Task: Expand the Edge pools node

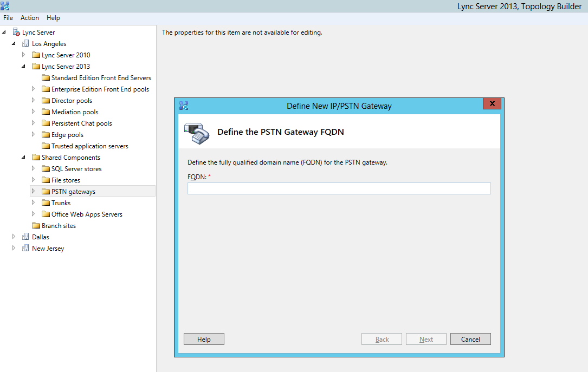Action: [x=33, y=135]
